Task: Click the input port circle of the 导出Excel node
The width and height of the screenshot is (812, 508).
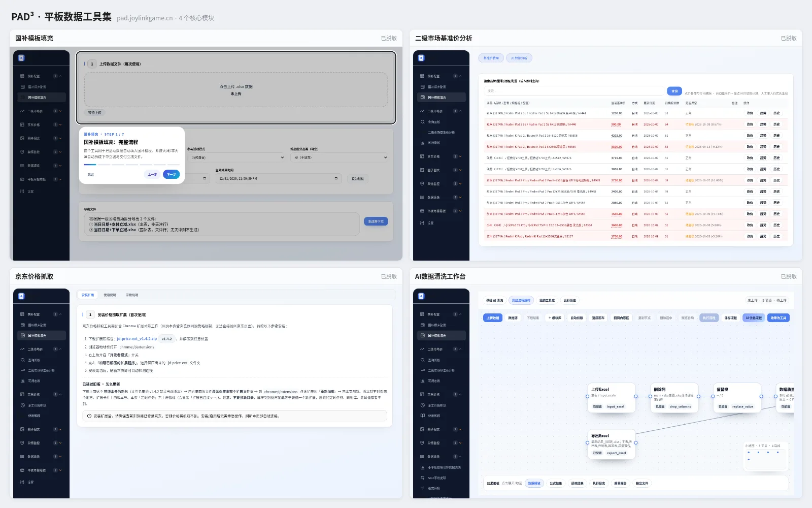Action: 588,443
